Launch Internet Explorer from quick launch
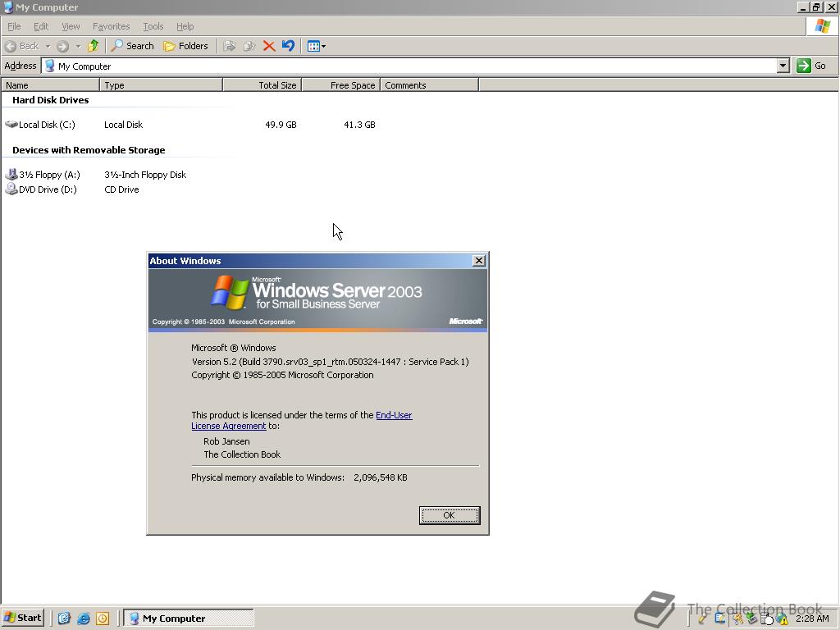 point(84,619)
